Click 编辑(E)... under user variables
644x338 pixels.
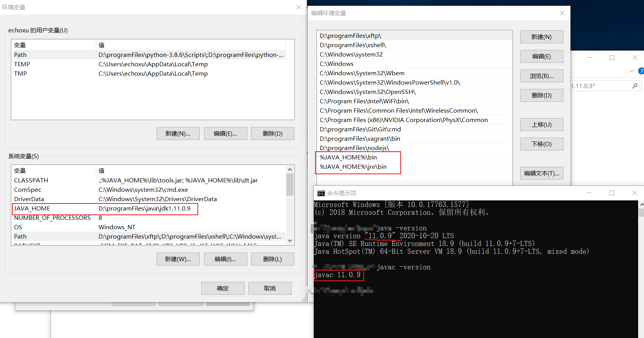pos(225,134)
